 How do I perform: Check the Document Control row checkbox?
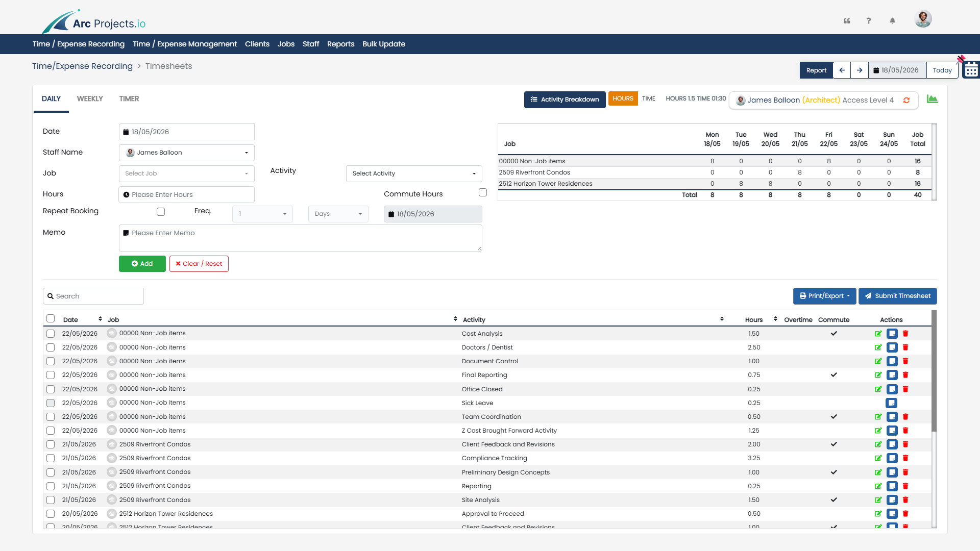[x=51, y=361]
